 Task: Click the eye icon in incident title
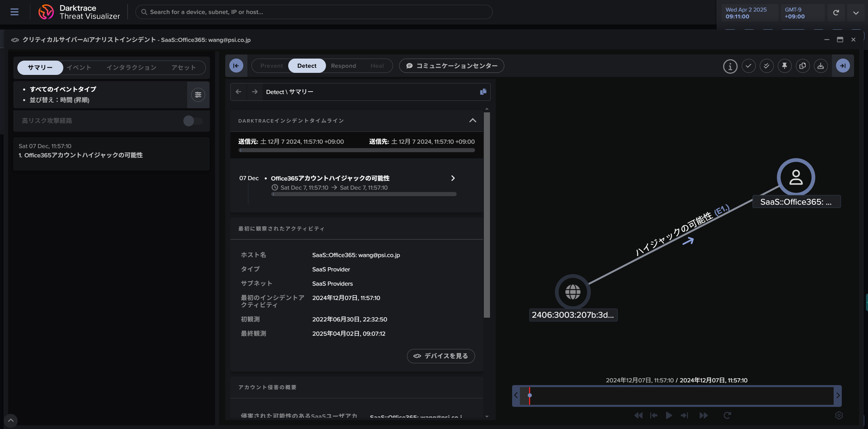point(15,40)
